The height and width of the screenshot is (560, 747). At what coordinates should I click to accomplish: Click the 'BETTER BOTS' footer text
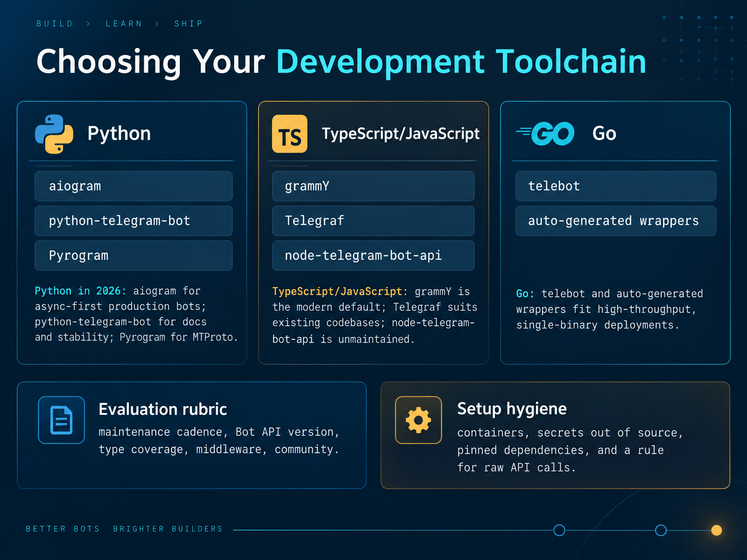pos(63,529)
